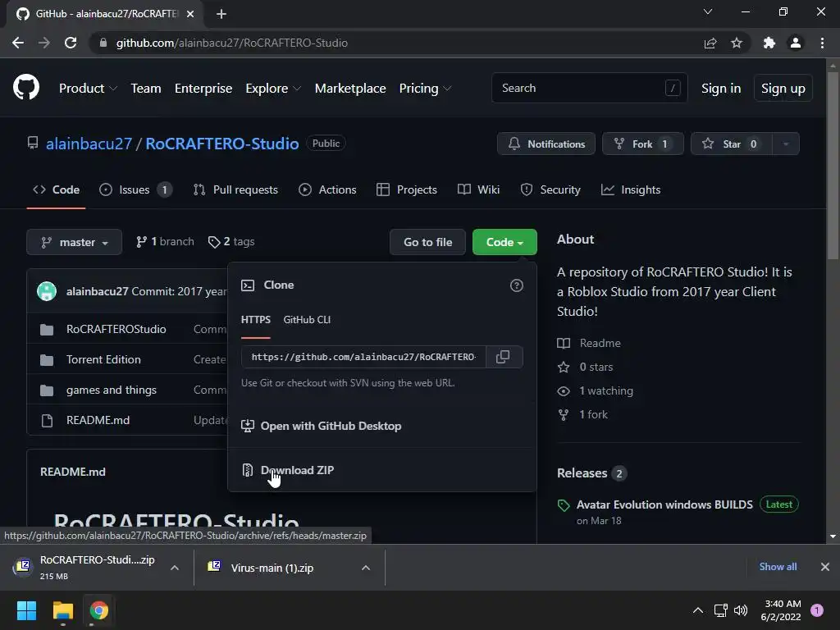Viewport: 840px width, 630px height.
Task: Expand options for the RoCRAFTERO-Studi zip download
Action: click(175, 568)
